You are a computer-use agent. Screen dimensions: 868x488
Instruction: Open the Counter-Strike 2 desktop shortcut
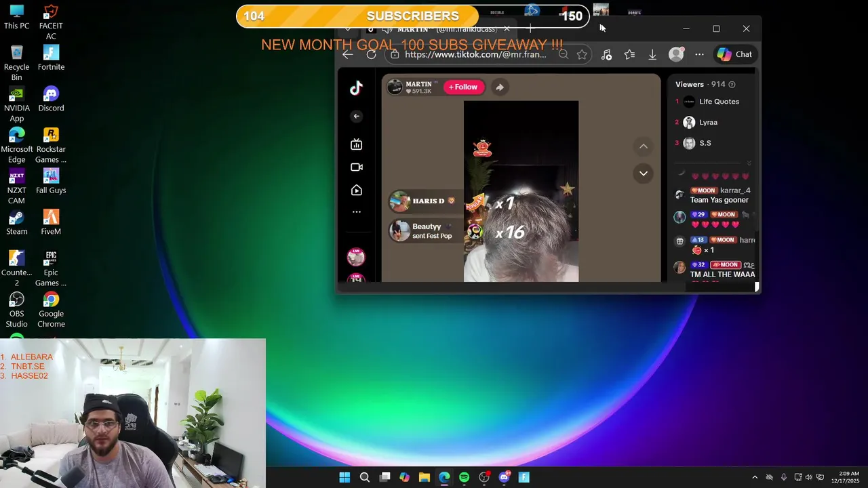click(16, 269)
